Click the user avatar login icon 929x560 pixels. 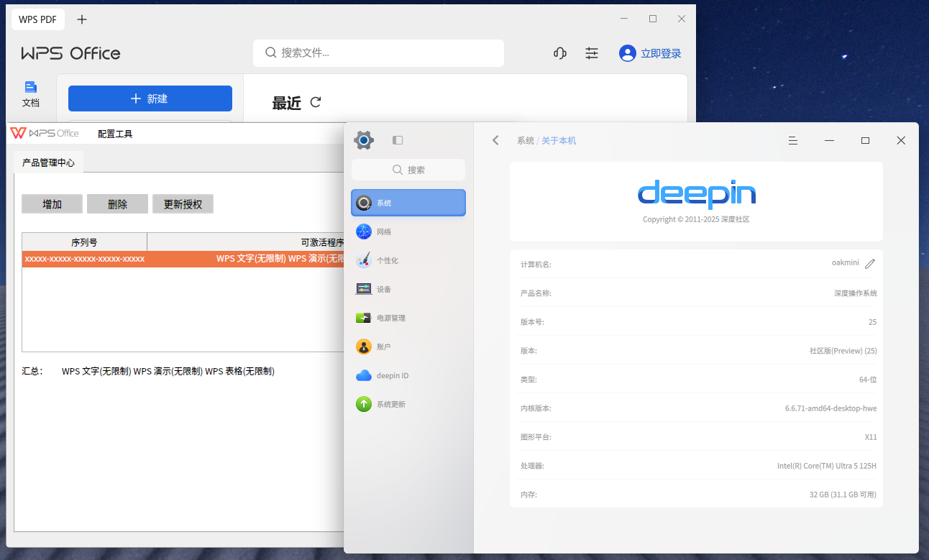pyautogui.click(x=628, y=53)
